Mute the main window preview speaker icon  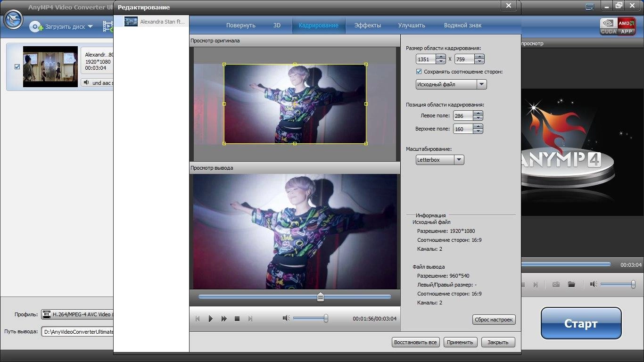click(594, 284)
